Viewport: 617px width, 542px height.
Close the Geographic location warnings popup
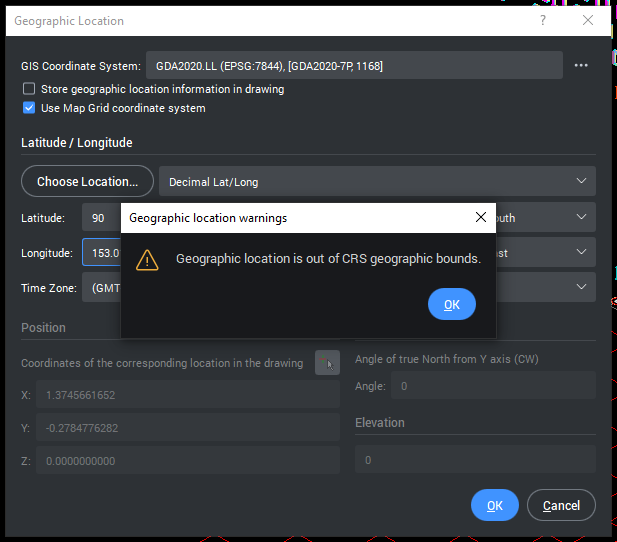coord(481,217)
